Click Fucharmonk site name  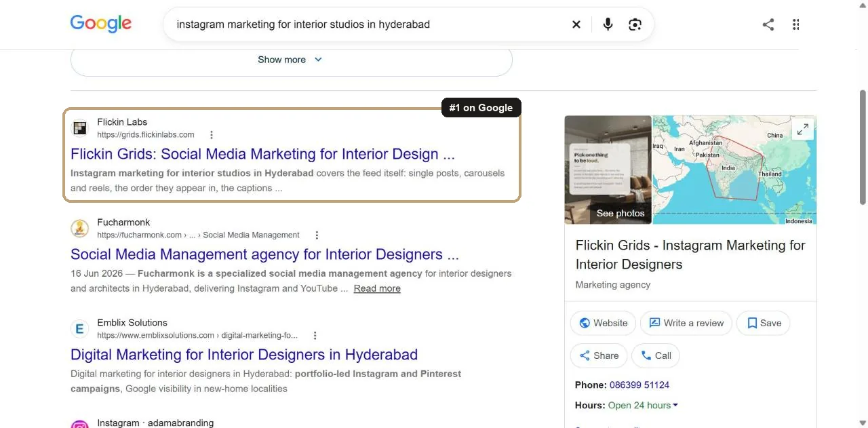pyautogui.click(x=123, y=222)
